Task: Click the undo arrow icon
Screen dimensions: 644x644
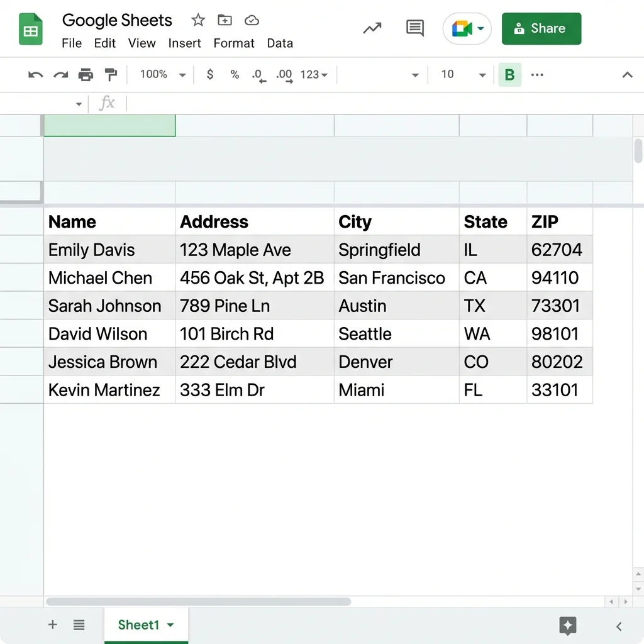Action: pos(36,75)
